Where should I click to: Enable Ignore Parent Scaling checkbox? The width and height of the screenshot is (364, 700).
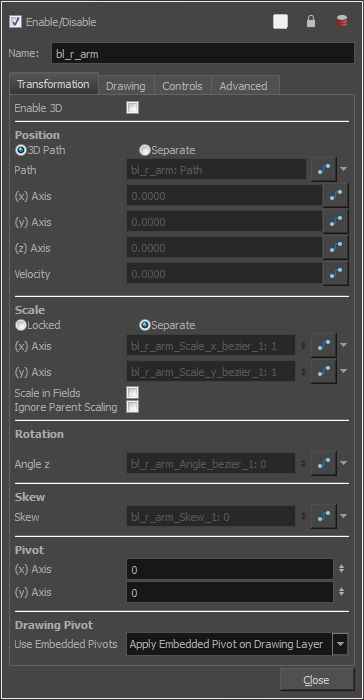point(133,407)
